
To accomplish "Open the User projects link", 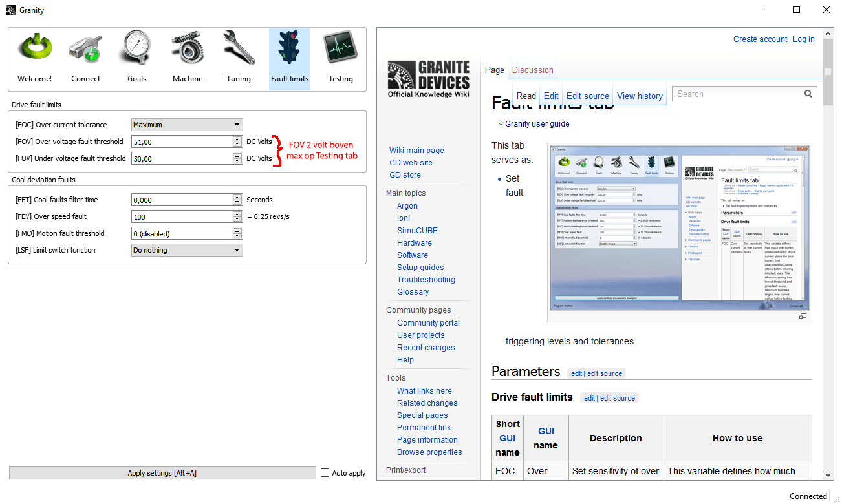I will pyautogui.click(x=421, y=335).
